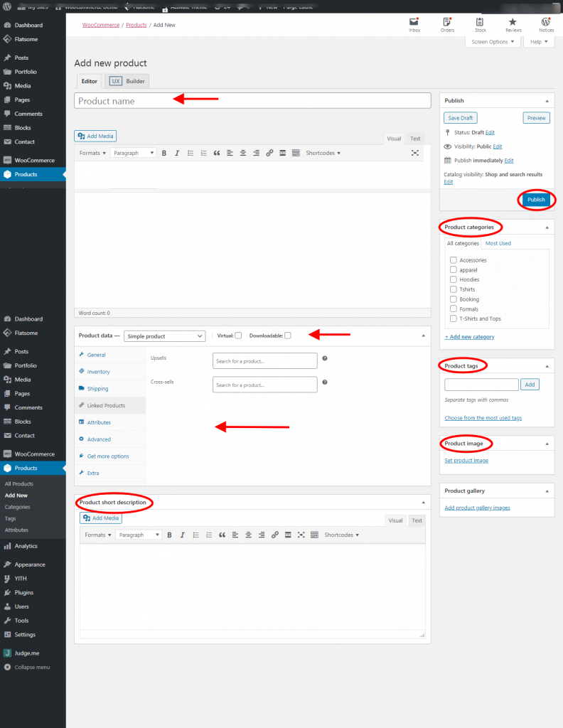Viewport: 563px width, 728px height.
Task: Check the T-Shirts and Tops category
Action: point(454,318)
